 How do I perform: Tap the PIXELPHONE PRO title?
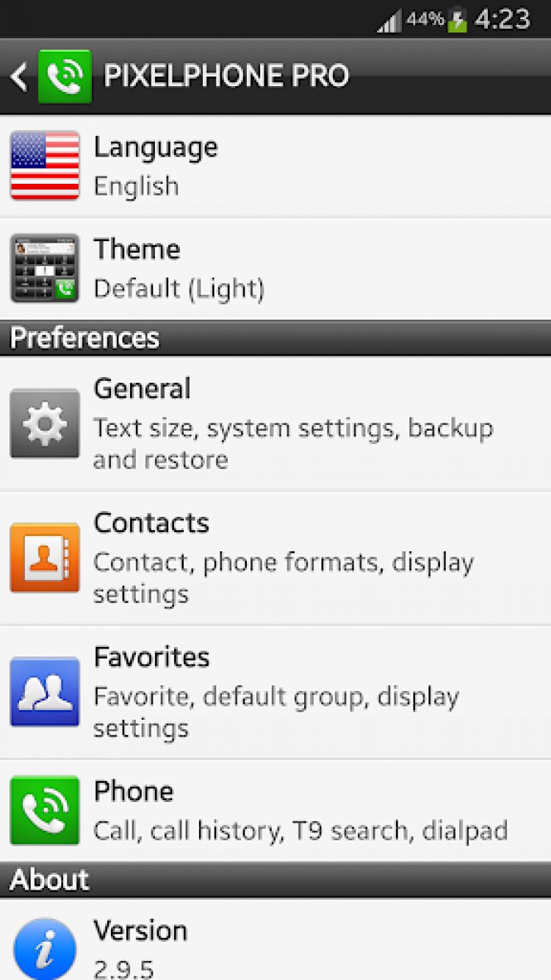(x=226, y=76)
